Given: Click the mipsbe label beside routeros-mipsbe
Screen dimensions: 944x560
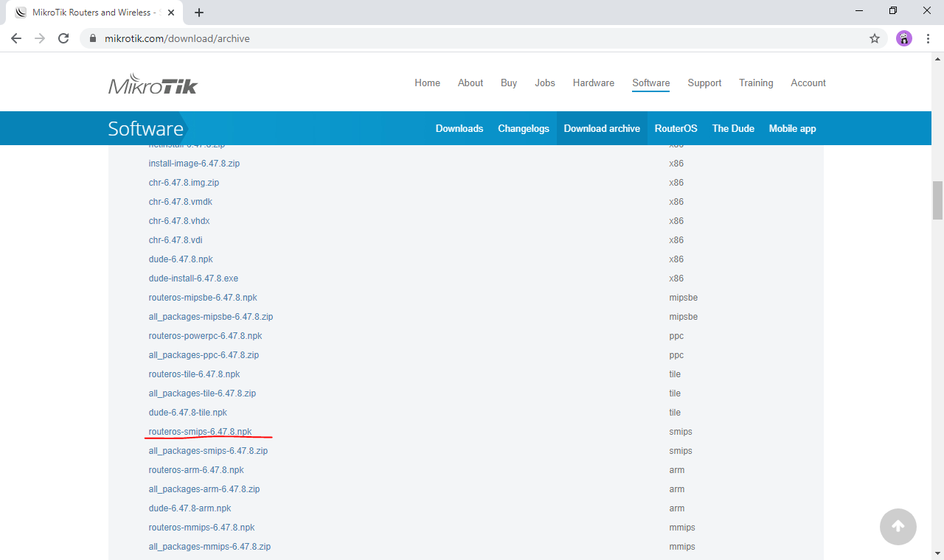Looking at the screenshot, I should (684, 298).
